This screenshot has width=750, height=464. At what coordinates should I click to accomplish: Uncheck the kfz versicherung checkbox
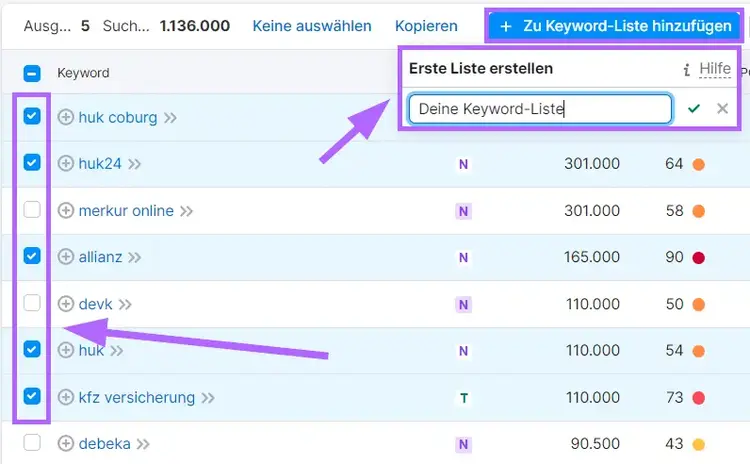(32, 396)
